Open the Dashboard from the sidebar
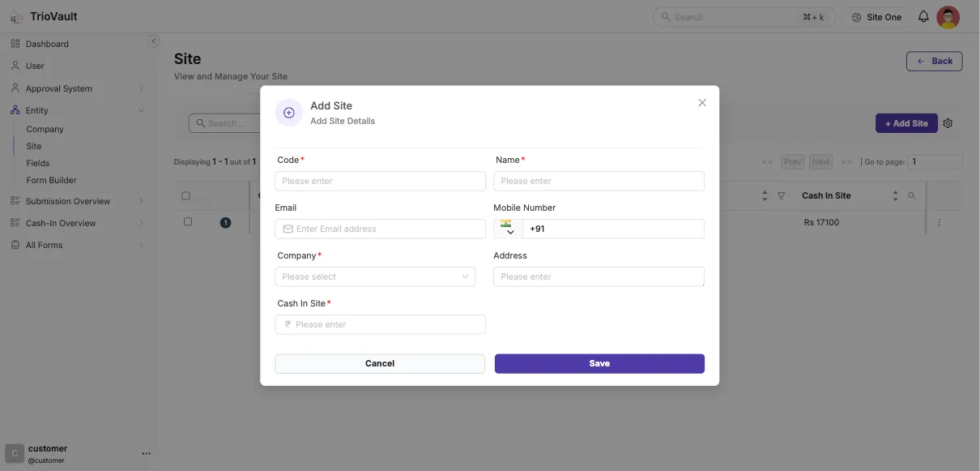 pyautogui.click(x=13, y=43)
